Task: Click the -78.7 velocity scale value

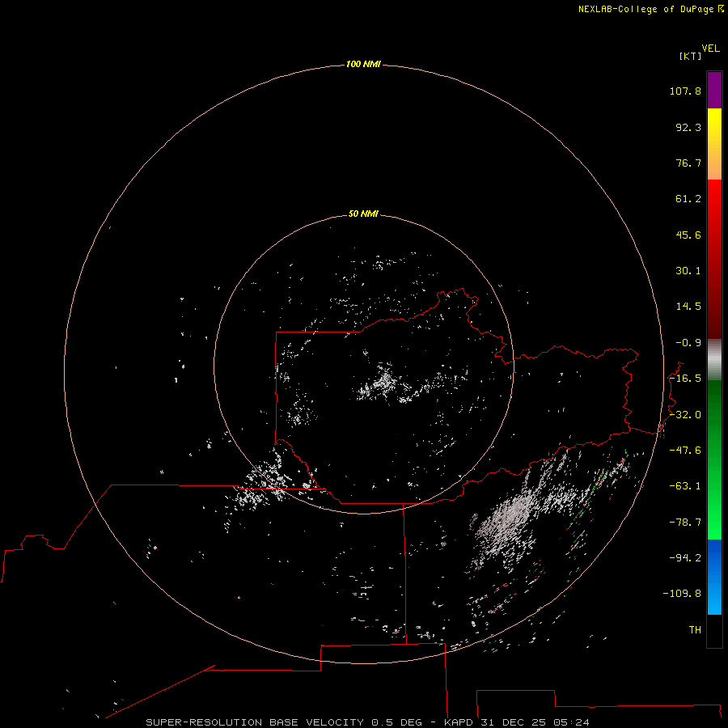Action: [685, 523]
